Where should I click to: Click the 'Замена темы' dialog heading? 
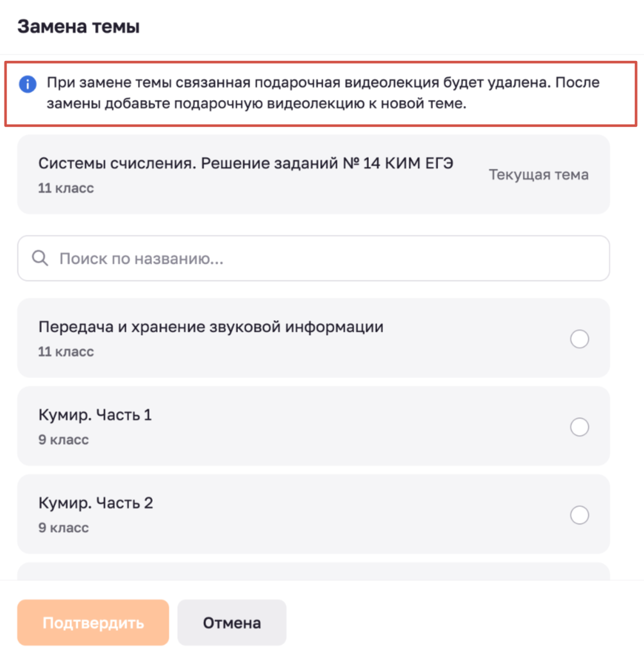tap(78, 26)
